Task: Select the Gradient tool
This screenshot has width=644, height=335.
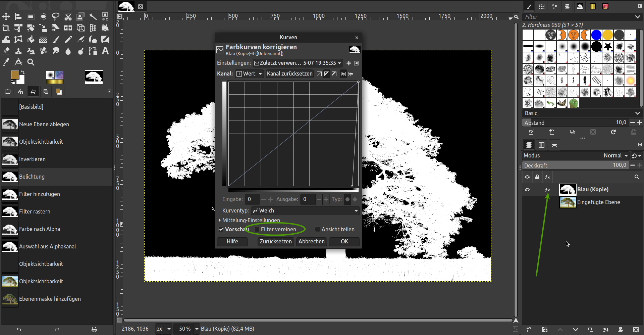Action: coord(43,40)
